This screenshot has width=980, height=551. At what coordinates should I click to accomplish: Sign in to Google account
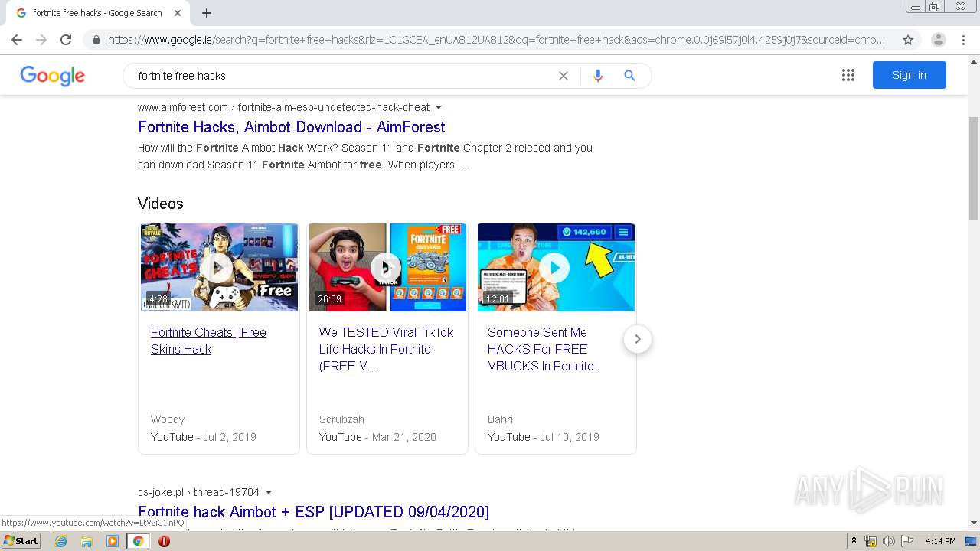pyautogui.click(x=909, y=75)
